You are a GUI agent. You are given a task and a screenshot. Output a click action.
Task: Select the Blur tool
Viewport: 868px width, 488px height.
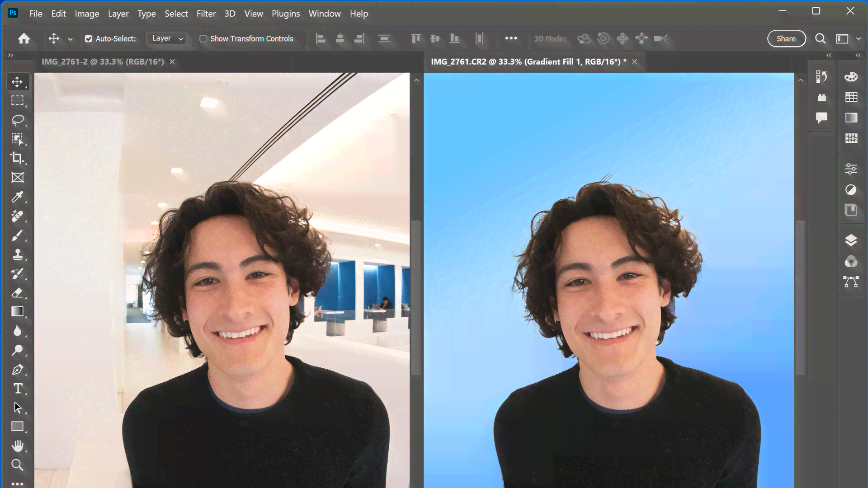pyautogui.click(x=17, y=331)
